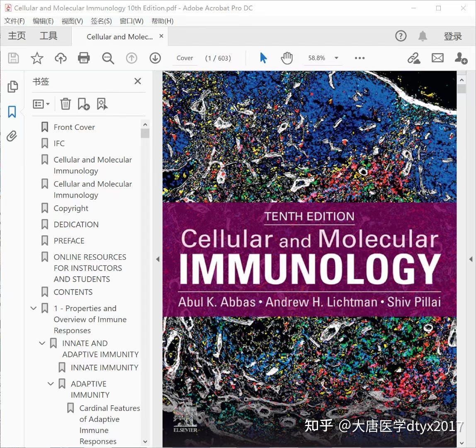Viewport: 476px width, 448px height.
Task: Select the IFC bookmark
Action: tap(59, 143)
